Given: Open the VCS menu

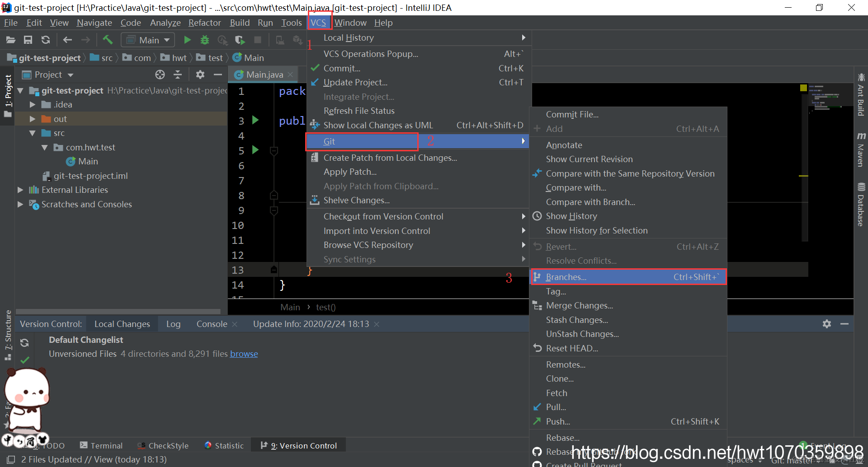Looking at the screenshot, I should point(318,23).
